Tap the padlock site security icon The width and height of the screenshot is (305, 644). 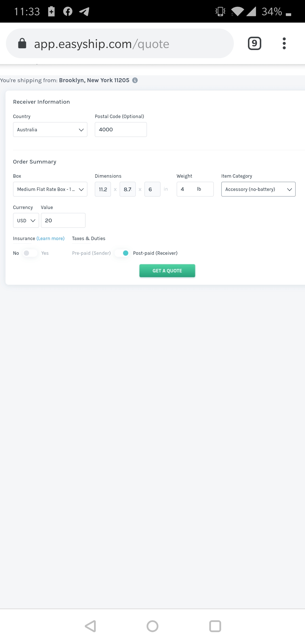coord(22,43)
